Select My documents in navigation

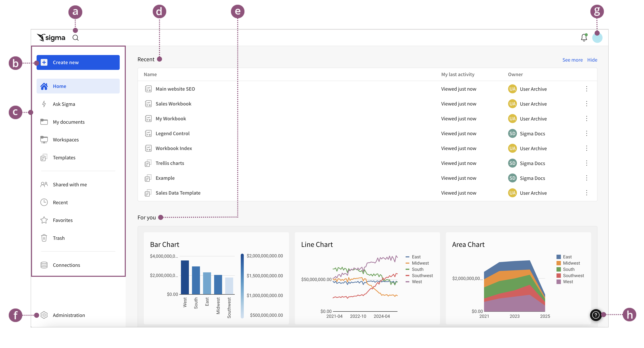(x=68, y=122)
